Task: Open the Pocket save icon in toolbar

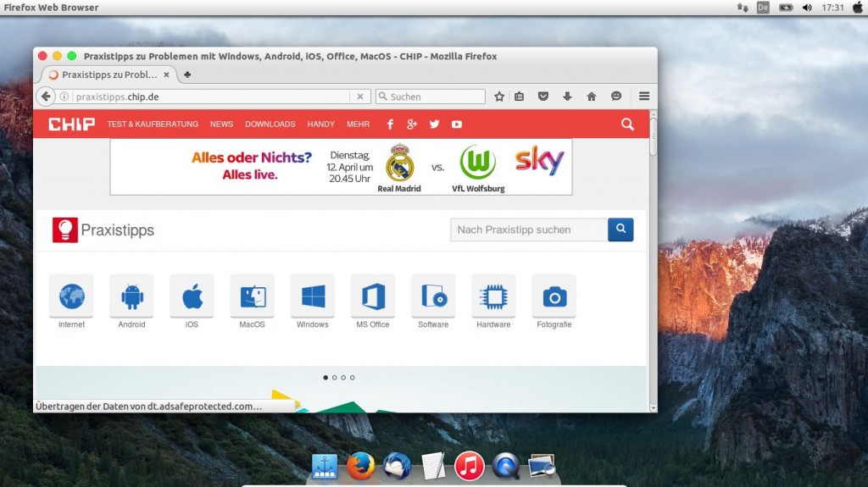Action: point(544,97)
